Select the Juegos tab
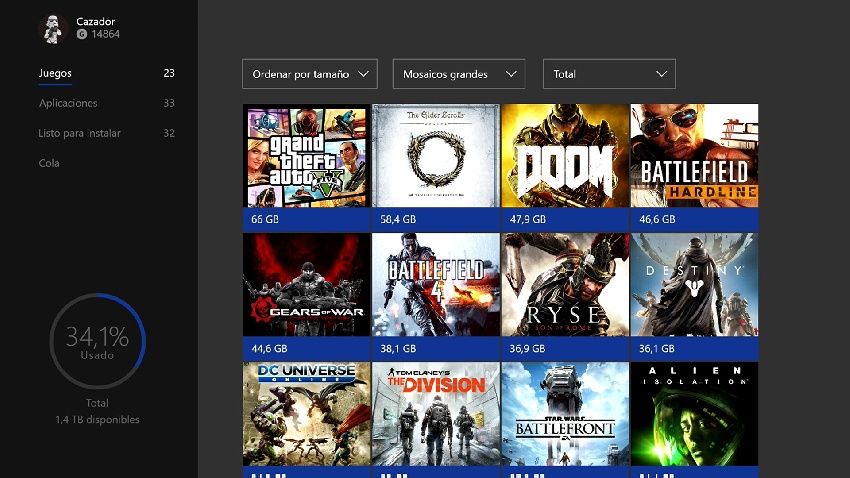The width and height of the screenshot is (850, 478). click(x=55, y=73)
